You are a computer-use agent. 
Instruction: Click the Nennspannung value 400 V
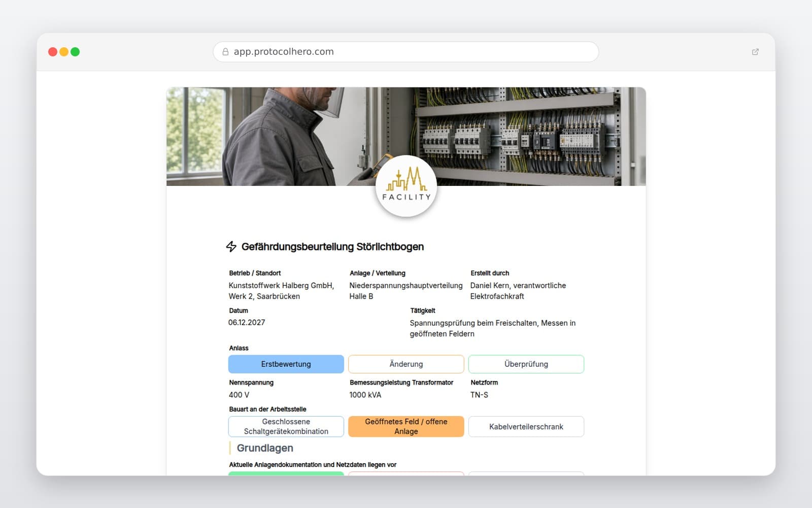click(x=239, y=395)
